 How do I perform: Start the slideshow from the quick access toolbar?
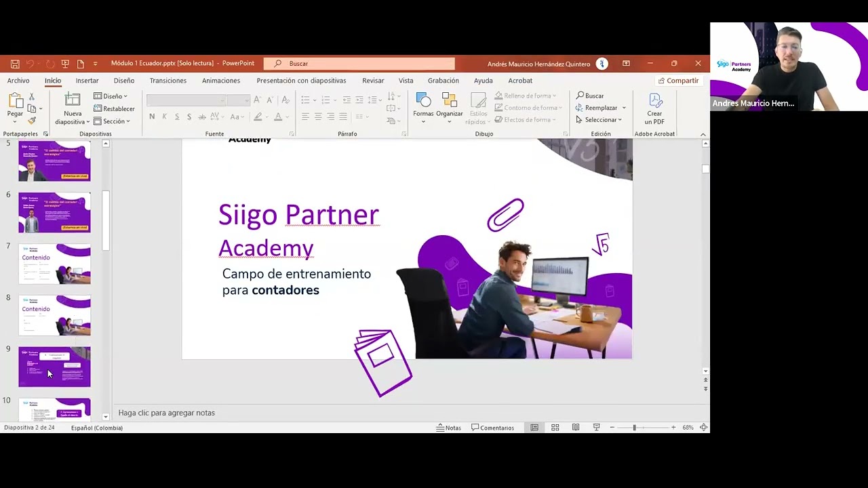point(65,64)
